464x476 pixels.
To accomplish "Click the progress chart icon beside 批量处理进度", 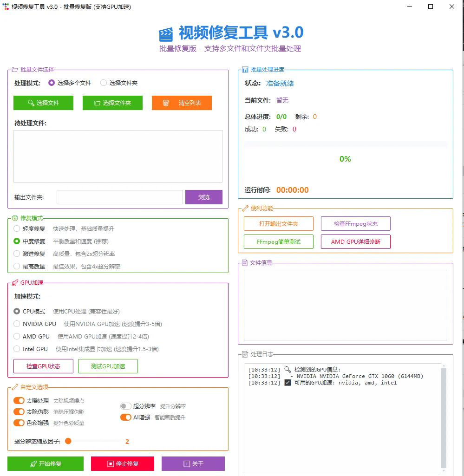I will (x=245, y=70).
